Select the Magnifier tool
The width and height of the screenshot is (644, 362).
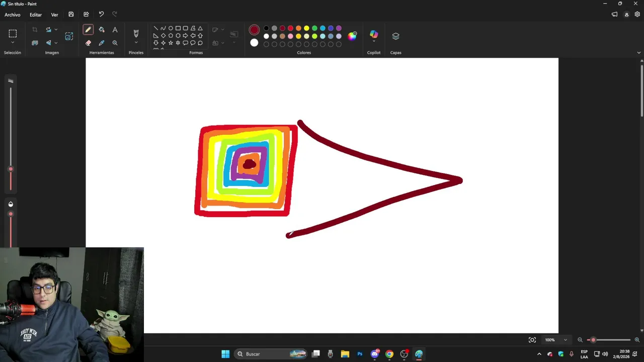point(115,43)
